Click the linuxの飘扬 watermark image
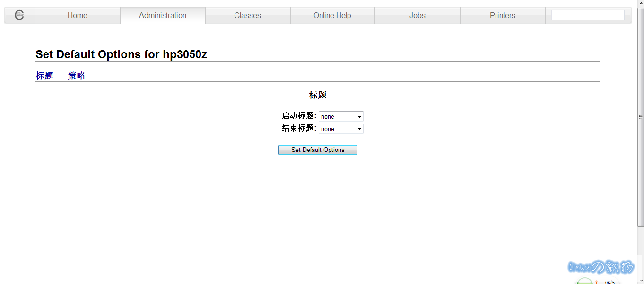The height and width of the screenshot is (284, 644). click(600, 267)
